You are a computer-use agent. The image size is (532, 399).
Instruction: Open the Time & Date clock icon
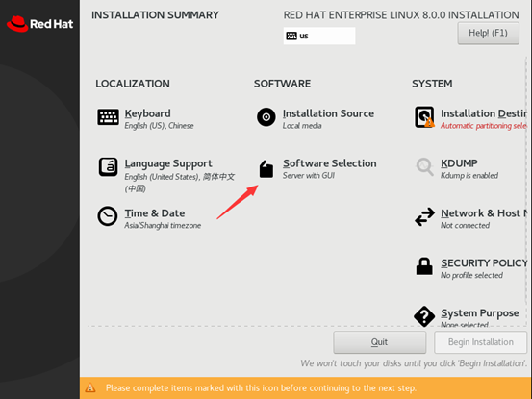(108, 216)
